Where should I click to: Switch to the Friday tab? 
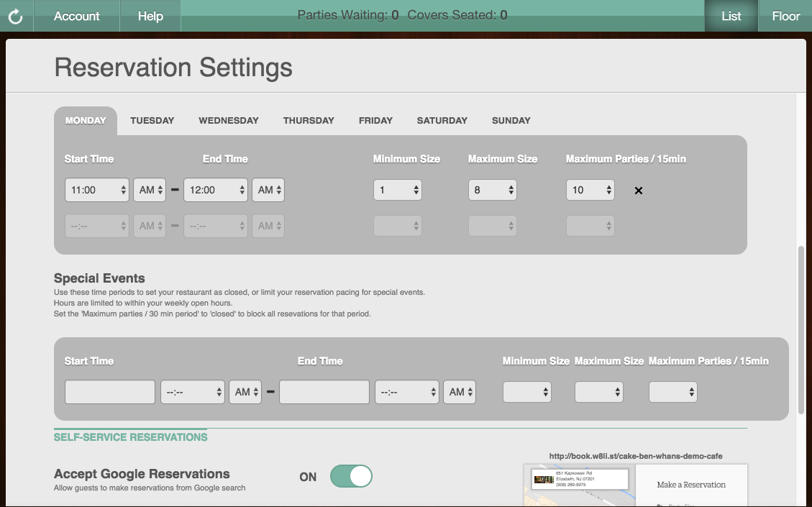pyautogui.click(x=375, y=121)
